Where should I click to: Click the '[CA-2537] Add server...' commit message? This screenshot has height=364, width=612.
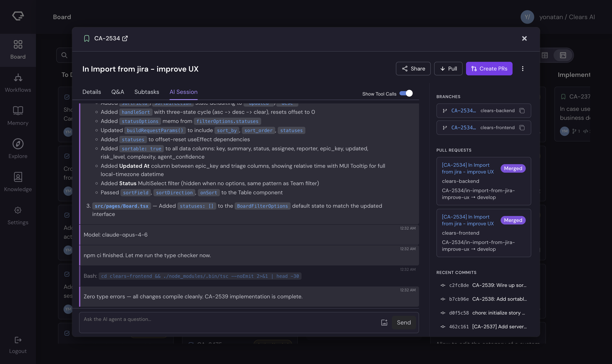(x=499, y=326)
